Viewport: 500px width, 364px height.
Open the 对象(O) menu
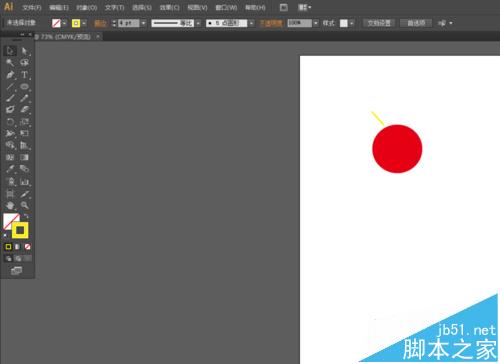click(87, 7)
